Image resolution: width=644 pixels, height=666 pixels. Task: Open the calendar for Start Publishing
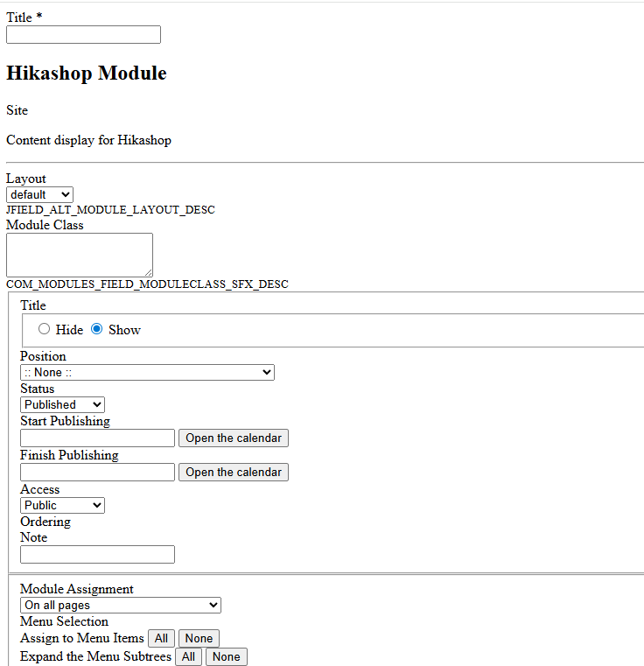pyautogui.click(x=234, y=438)
